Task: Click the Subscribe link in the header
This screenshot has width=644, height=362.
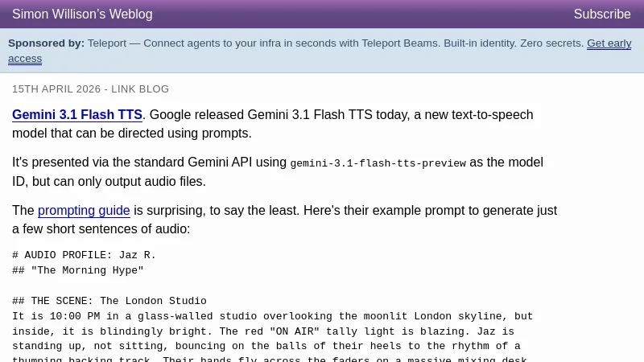Action: click(601, 14)
